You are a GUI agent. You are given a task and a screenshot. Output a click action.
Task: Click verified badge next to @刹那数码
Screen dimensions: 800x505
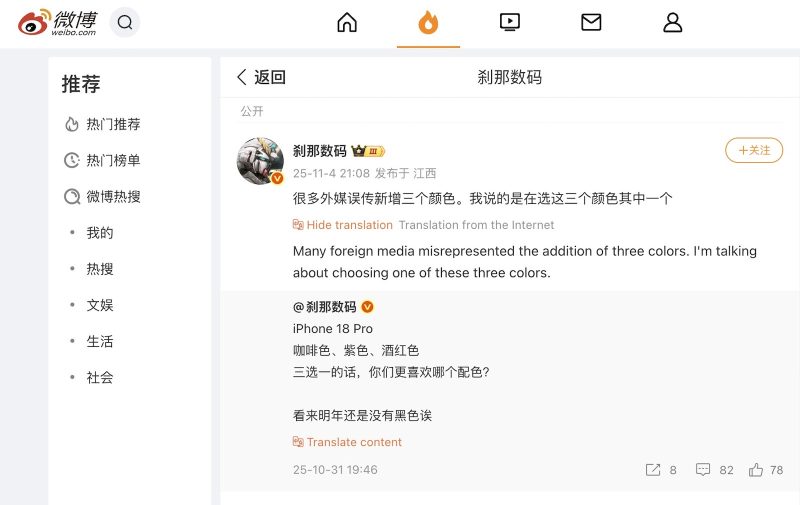[367, 307]
